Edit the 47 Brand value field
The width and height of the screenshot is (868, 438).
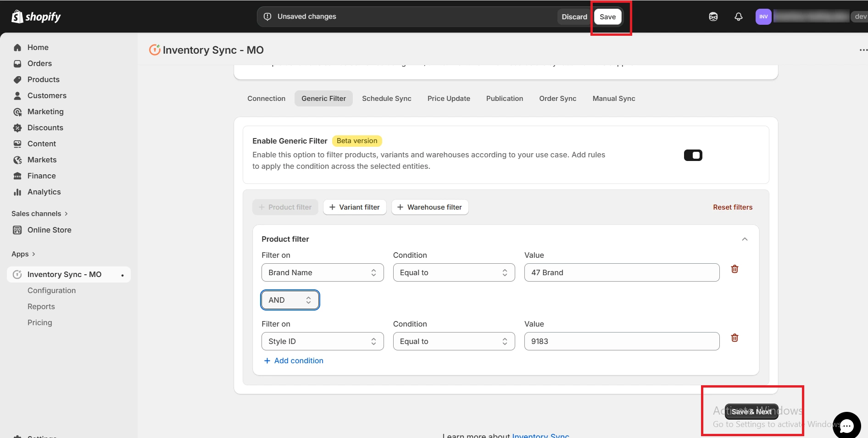click(x=621, y=272)
